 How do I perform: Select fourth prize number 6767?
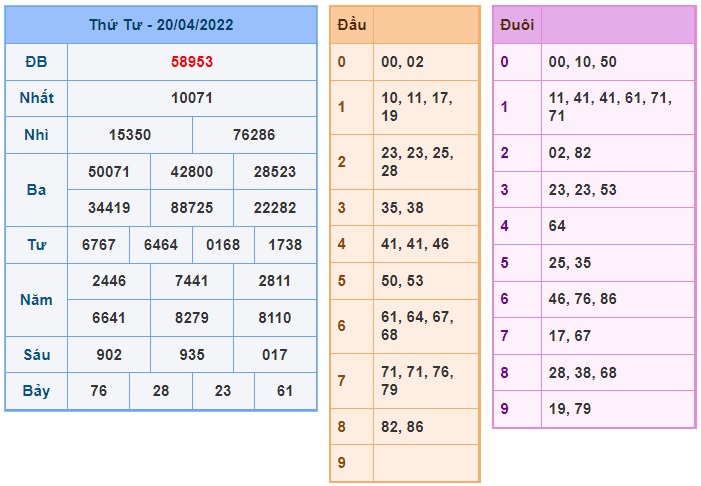point(98,245)
